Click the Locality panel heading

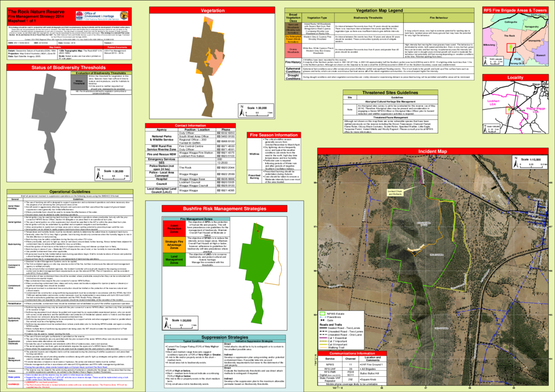pyautogui.click(x=515, y=78)
